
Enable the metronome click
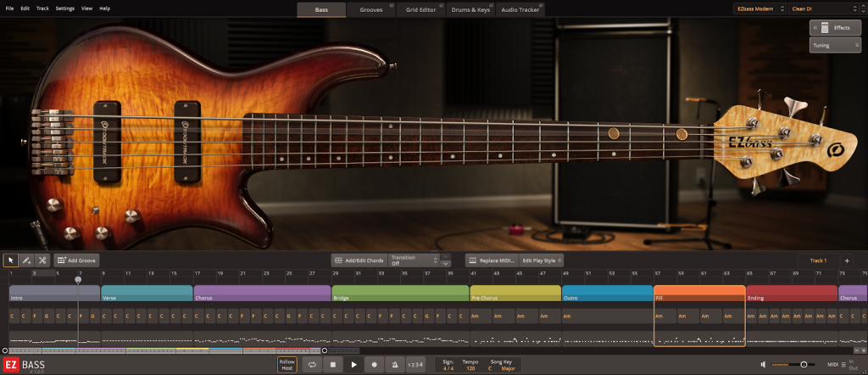tap(394, 365)
